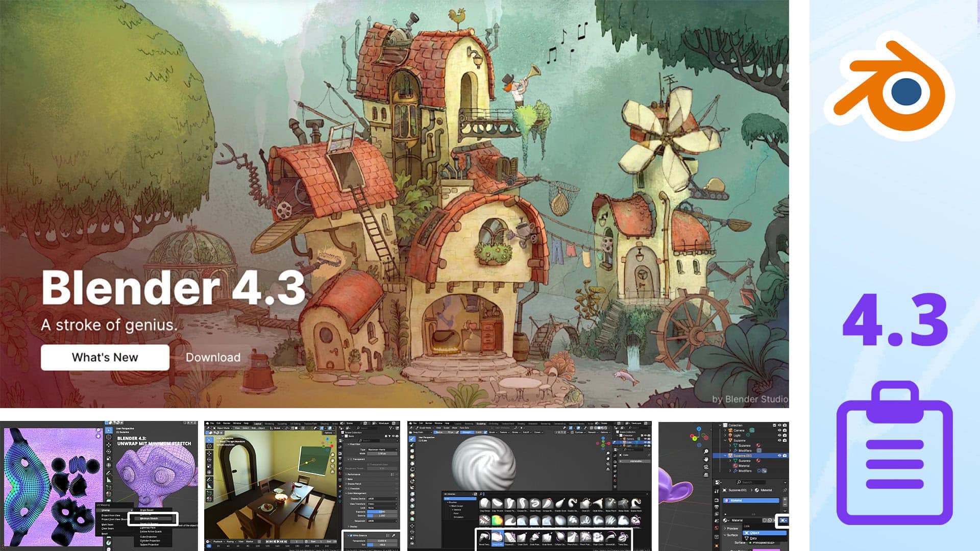980x551 pixels.
Task: Toggle the Suzanne.001 eye visibility icon
Action: (x=779, y=456)
